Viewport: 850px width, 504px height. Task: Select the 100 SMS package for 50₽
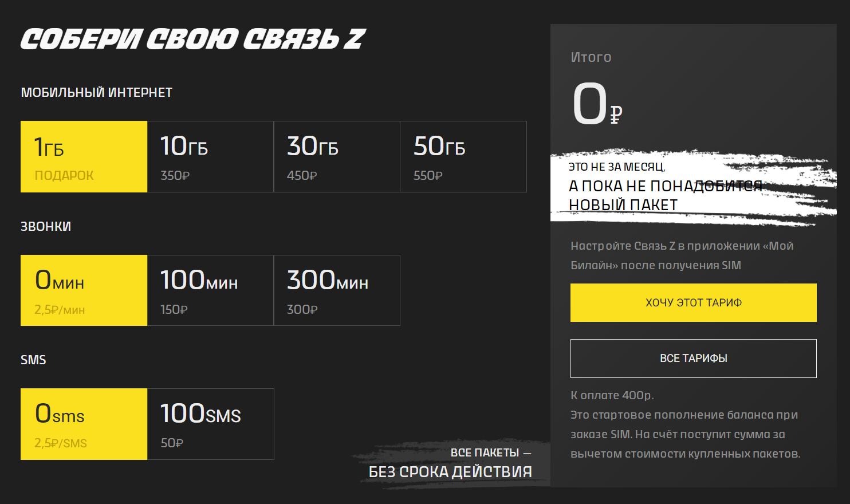210,424
